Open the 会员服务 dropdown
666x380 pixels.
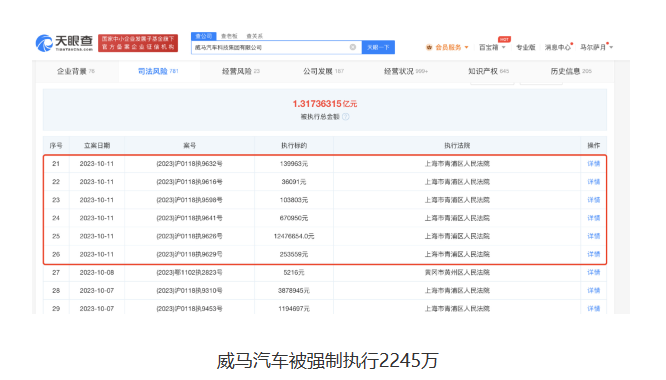click(452, 47)
